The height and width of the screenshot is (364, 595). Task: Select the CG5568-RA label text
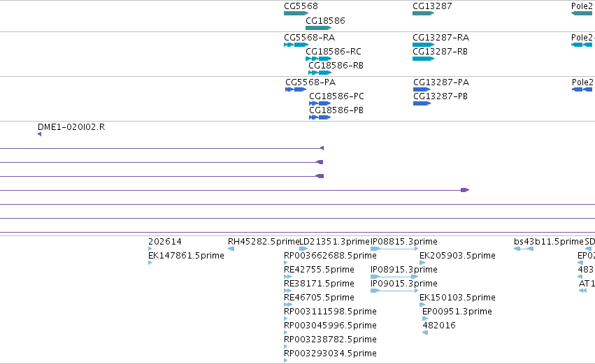(309, 38)
